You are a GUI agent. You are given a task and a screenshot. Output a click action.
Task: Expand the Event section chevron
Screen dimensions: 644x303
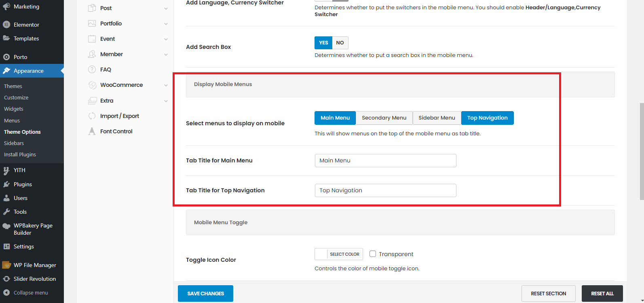tap(166, 39)
